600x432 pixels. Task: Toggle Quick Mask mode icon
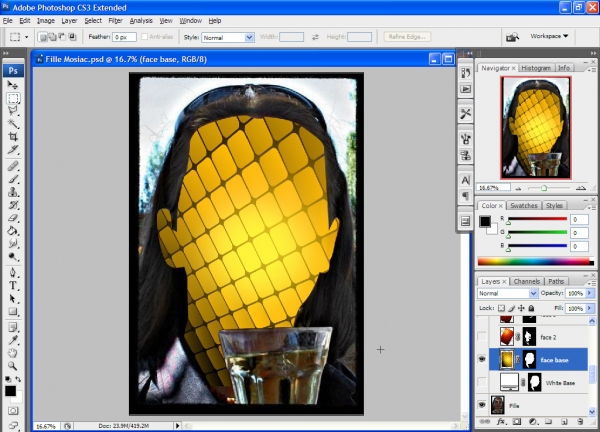point(13,411)
